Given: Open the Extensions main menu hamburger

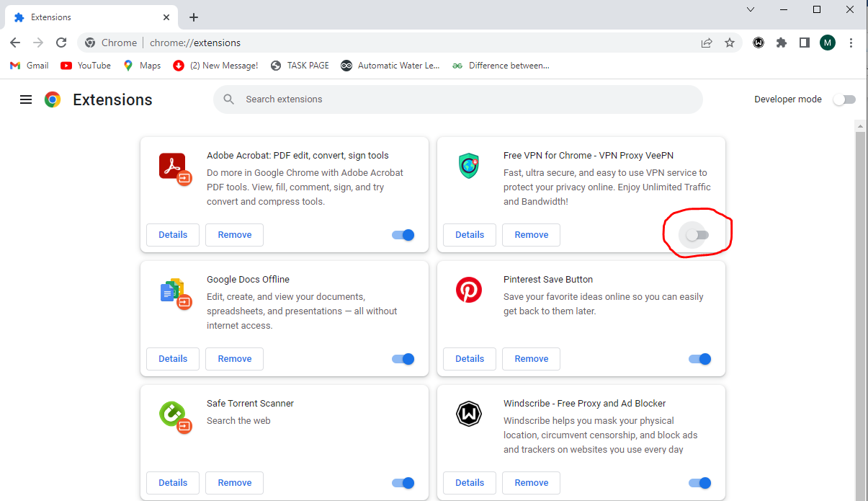Looking at the screenshot, I should coord(26,99).
